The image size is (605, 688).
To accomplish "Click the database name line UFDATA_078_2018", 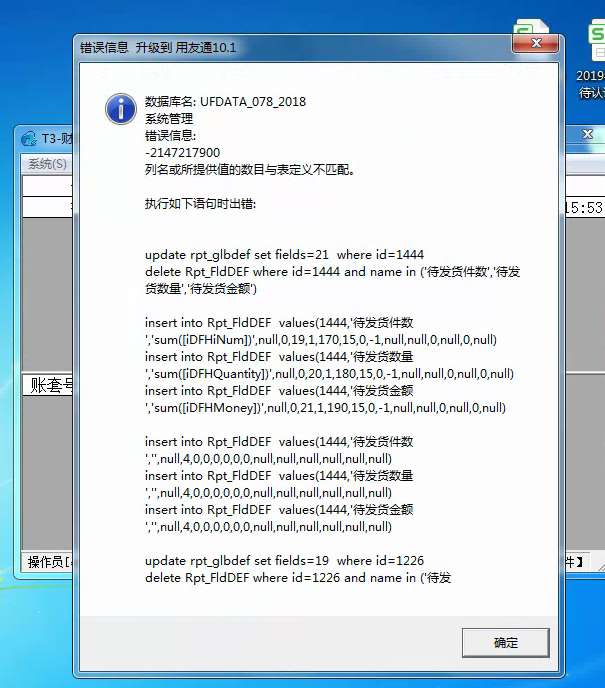I will pyautogui.click(x=226, y=102).
